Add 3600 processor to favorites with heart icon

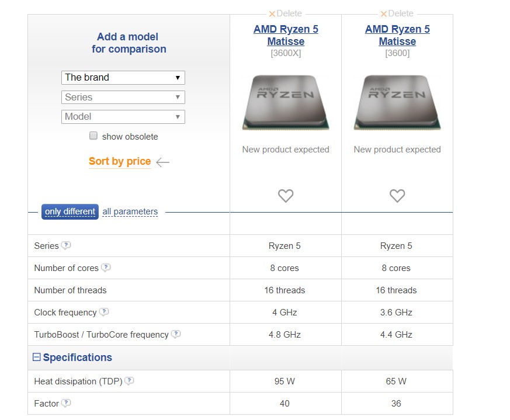(x=397, y=196)
